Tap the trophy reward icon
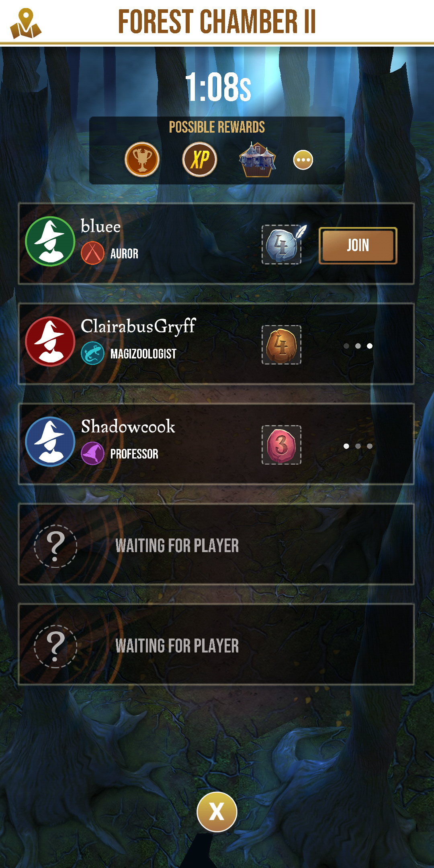The image size is (434, 868). pos(142,160)
